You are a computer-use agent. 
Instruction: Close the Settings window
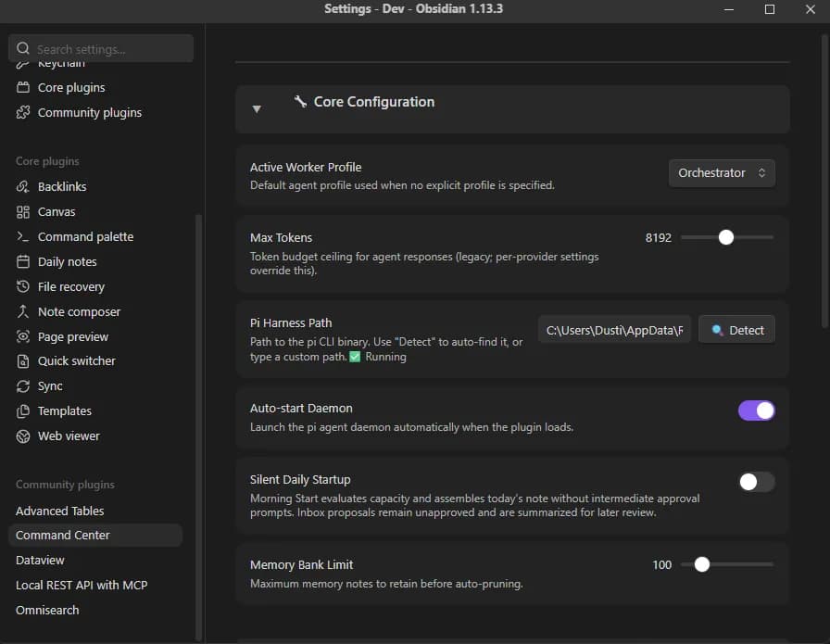810,9
